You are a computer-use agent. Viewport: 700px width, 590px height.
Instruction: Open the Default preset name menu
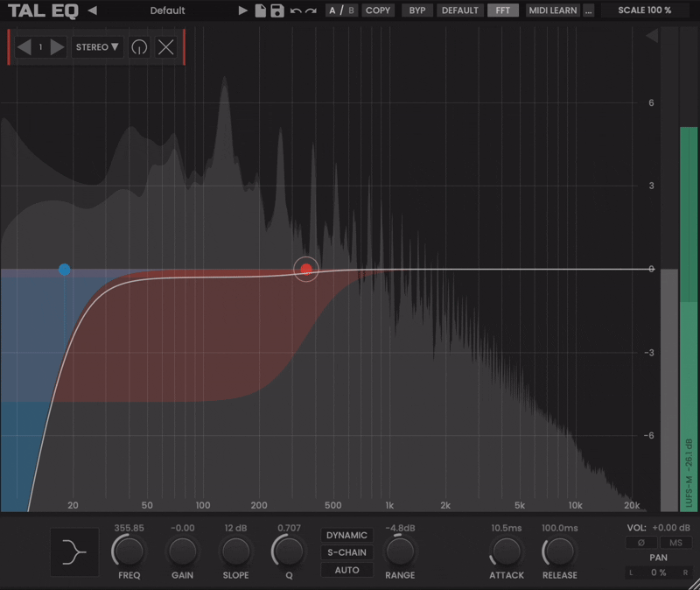(x=167, y=11)
